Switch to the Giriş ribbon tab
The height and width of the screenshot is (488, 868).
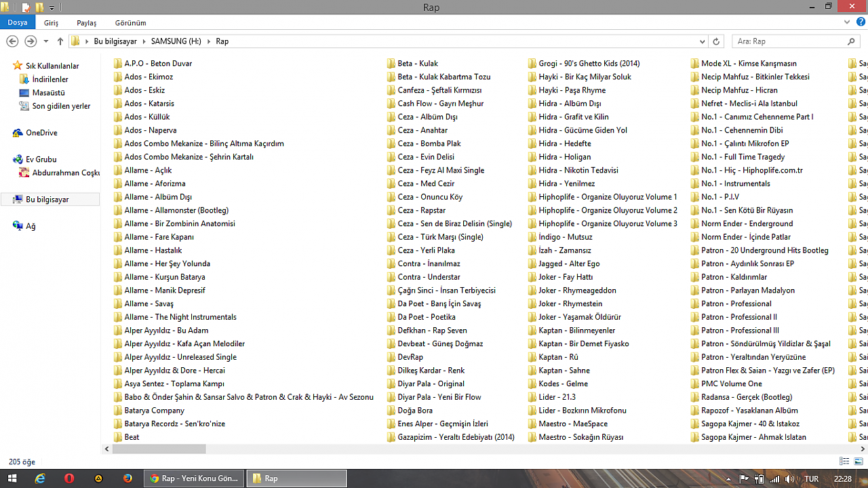pyautogui.click(x=52, y=22)
